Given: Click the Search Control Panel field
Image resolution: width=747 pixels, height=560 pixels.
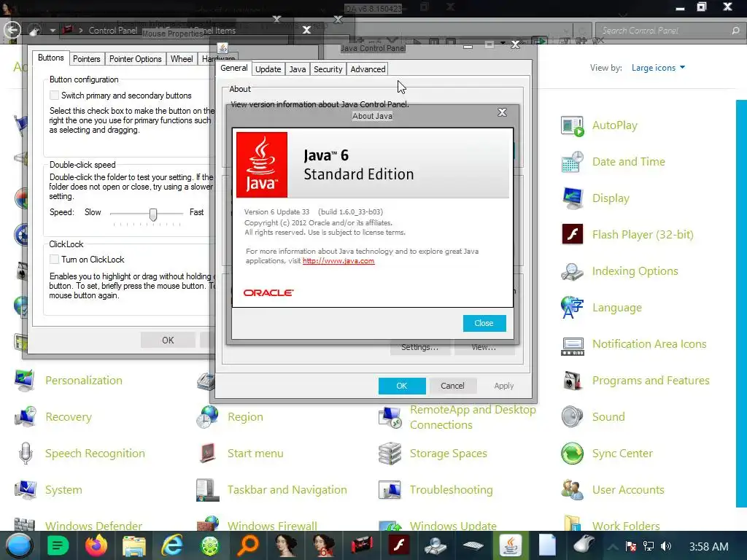Looking at the screenshot, I should pyautogui.click(x=669, y=31).
